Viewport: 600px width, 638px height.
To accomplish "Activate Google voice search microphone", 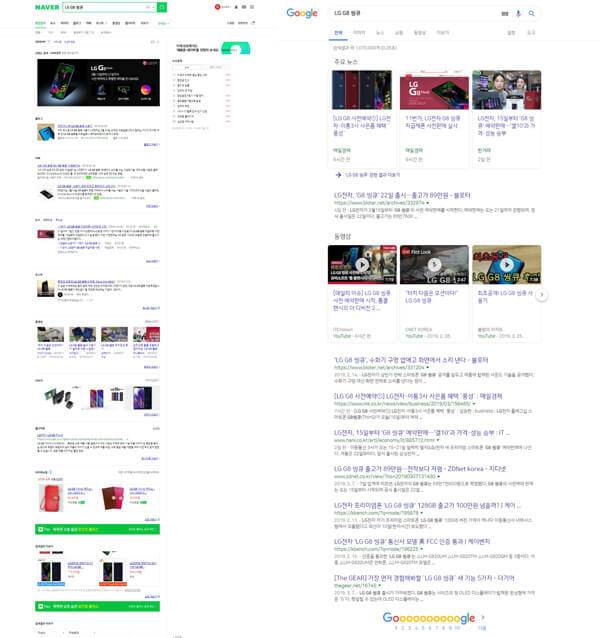I will point(518,13).
